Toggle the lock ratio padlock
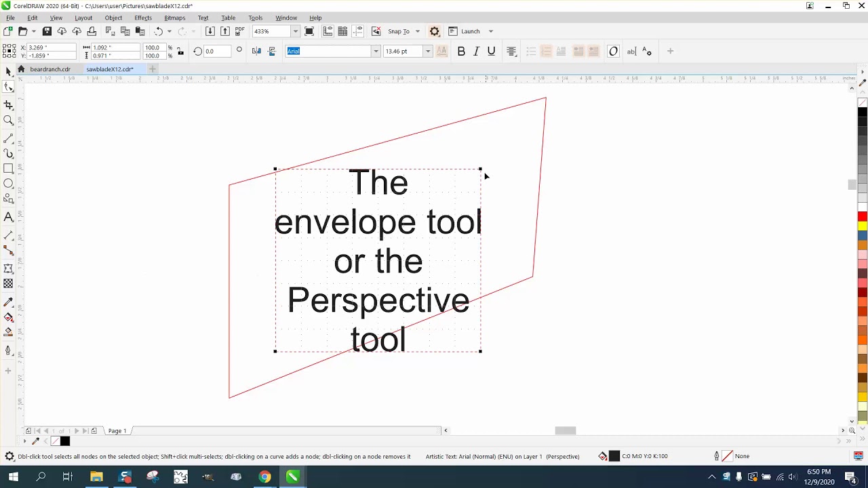868x488 pixels. [180, 52]
